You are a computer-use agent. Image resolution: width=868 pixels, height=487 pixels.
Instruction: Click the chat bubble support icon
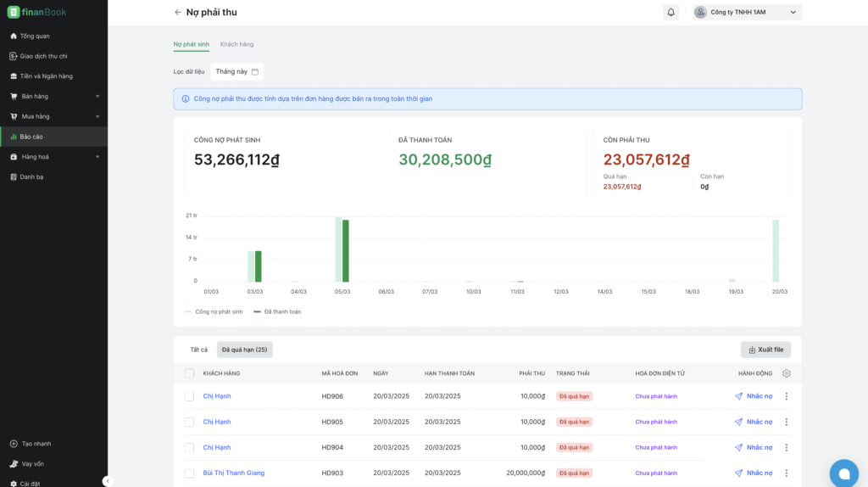tap(843, 473)
